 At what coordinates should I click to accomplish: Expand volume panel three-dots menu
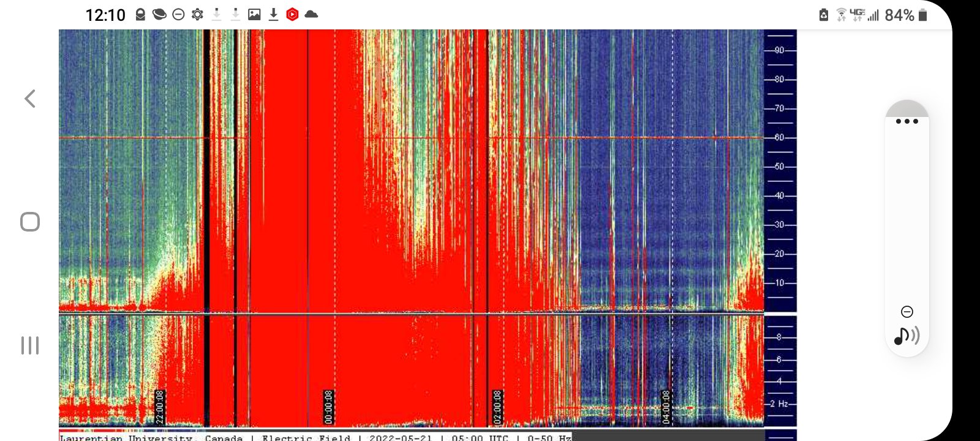pyautogui.click(x=907, y=121)
